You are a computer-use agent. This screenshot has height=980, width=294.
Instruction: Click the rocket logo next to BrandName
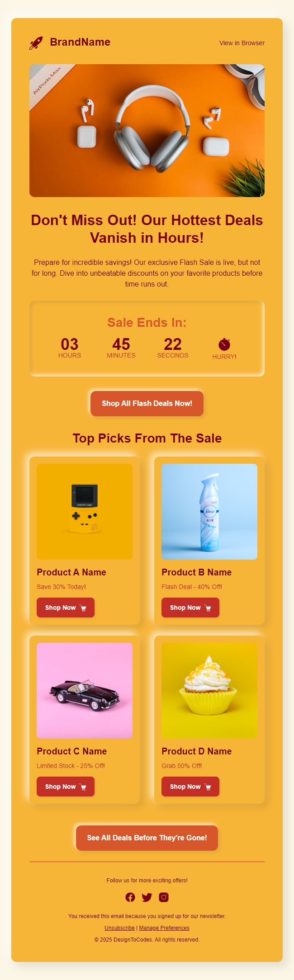35,42
